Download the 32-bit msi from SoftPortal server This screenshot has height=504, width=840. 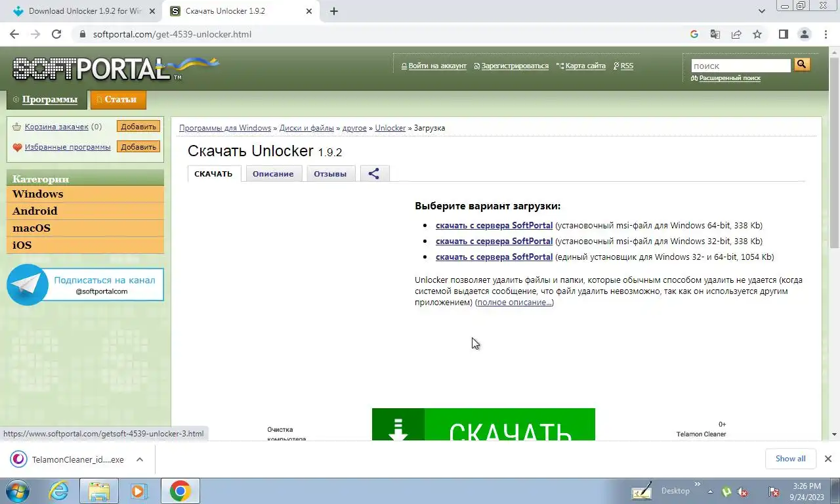tap(494, 241)
